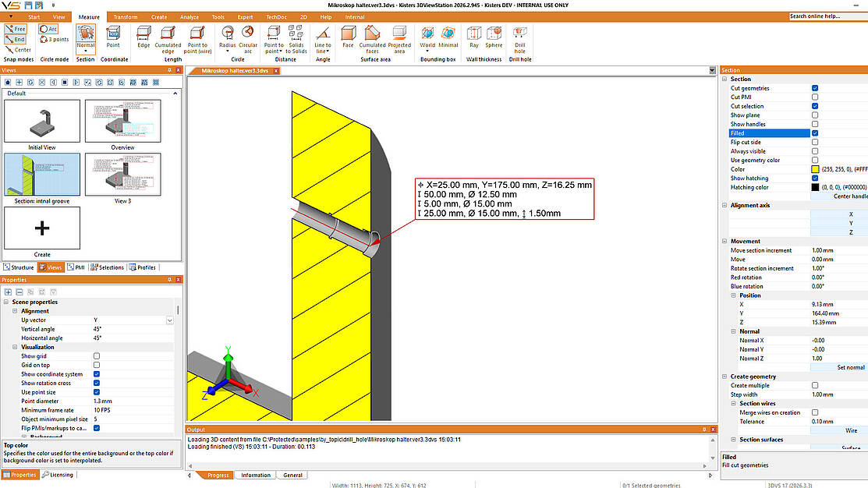This screenshot has height=488, width=868.
Task: Select the Circular arc tool
Action: (x=247, y=39)
